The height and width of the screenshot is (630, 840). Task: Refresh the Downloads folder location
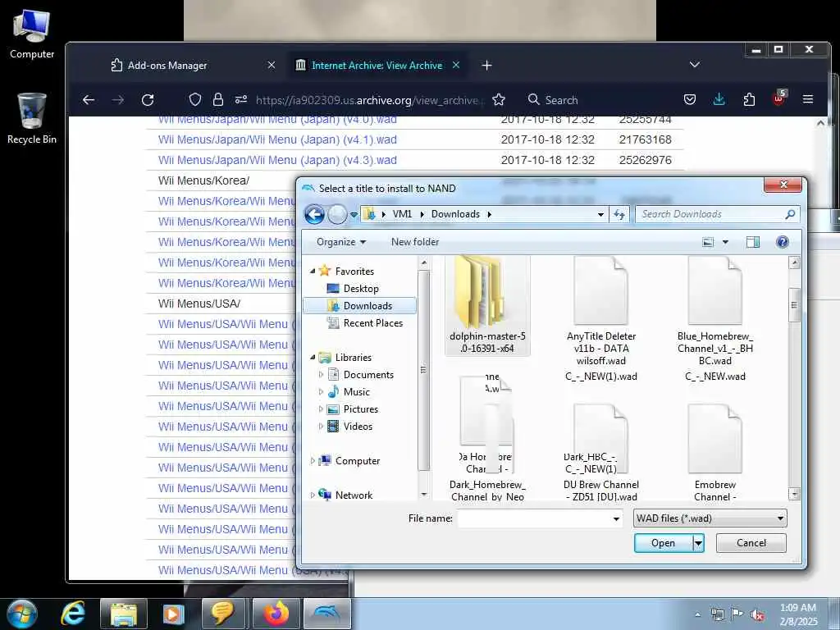tap(619, 214)
